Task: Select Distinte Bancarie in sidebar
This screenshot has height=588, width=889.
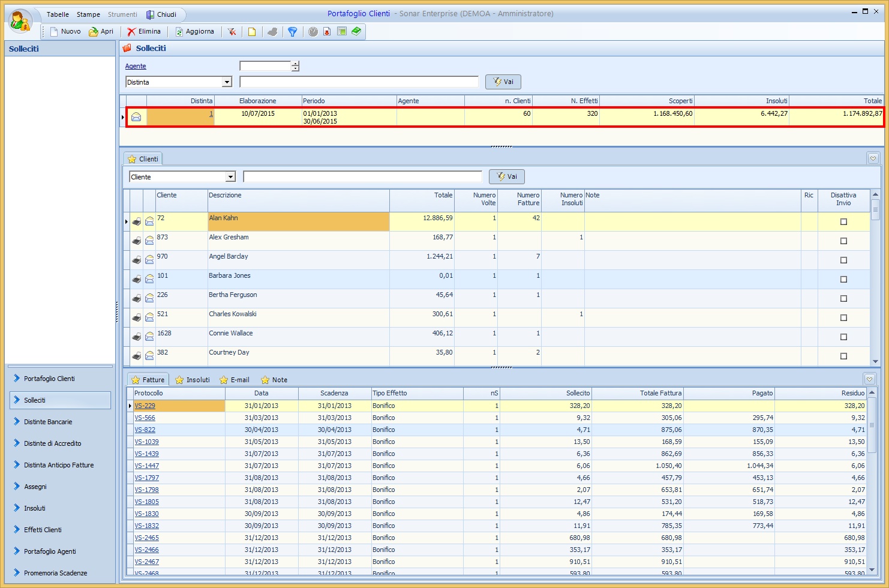Action: tap(48, 422)
